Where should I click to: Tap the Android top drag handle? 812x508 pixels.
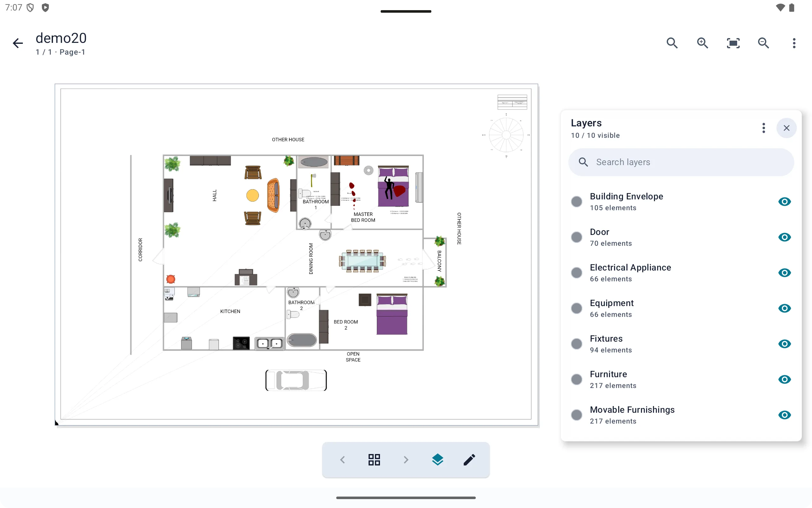pos(406,11)
